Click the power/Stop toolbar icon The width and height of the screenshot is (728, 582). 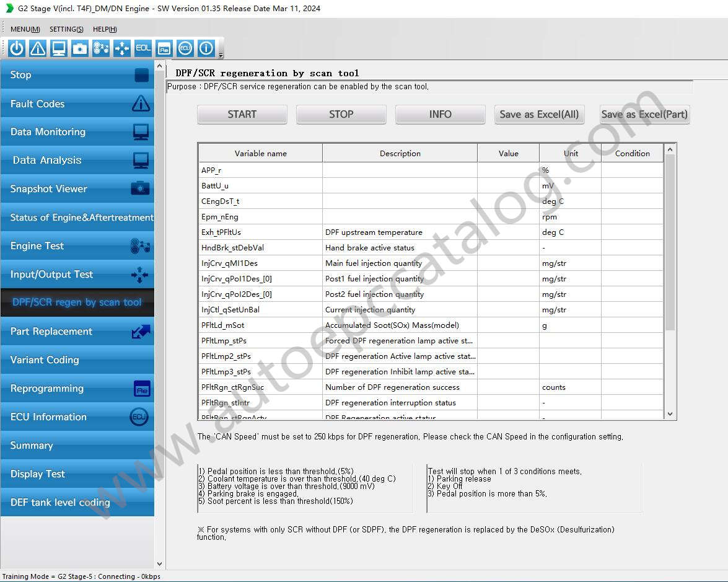point(16,48)
